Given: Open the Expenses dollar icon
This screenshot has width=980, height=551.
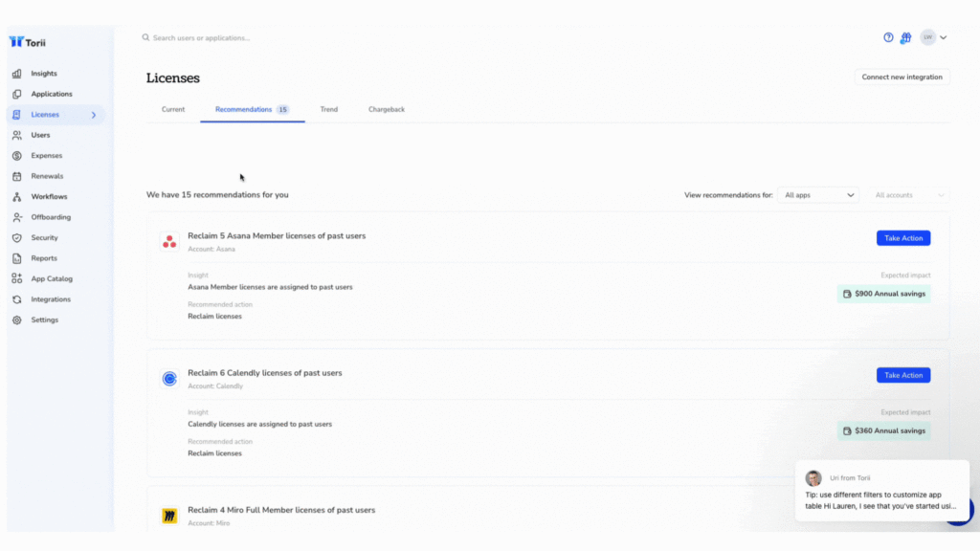Looking at the screenshot, I should 17,156.
